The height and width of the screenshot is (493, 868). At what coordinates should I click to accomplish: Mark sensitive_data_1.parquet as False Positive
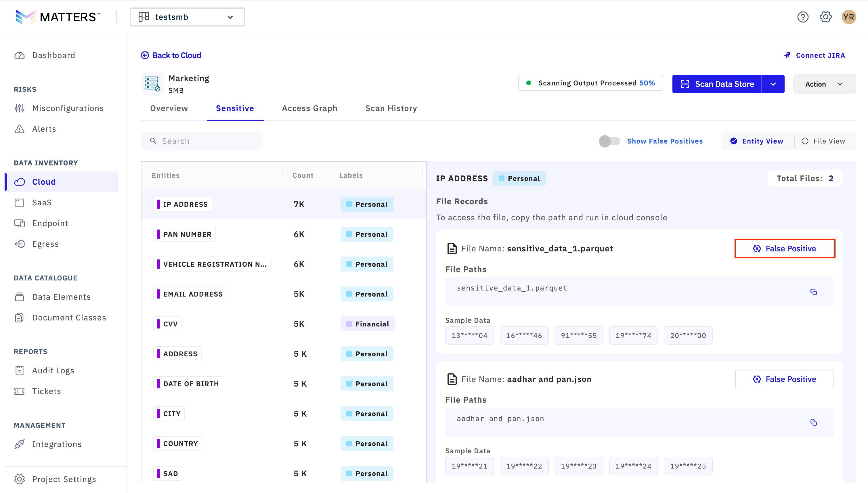[784, 249]
